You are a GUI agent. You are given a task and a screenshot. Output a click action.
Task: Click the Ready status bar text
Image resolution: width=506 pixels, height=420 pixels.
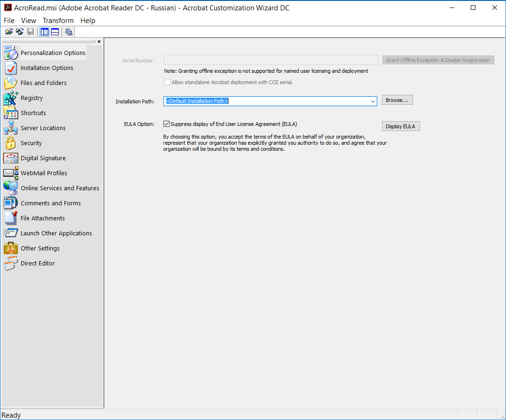click(11, 415)
